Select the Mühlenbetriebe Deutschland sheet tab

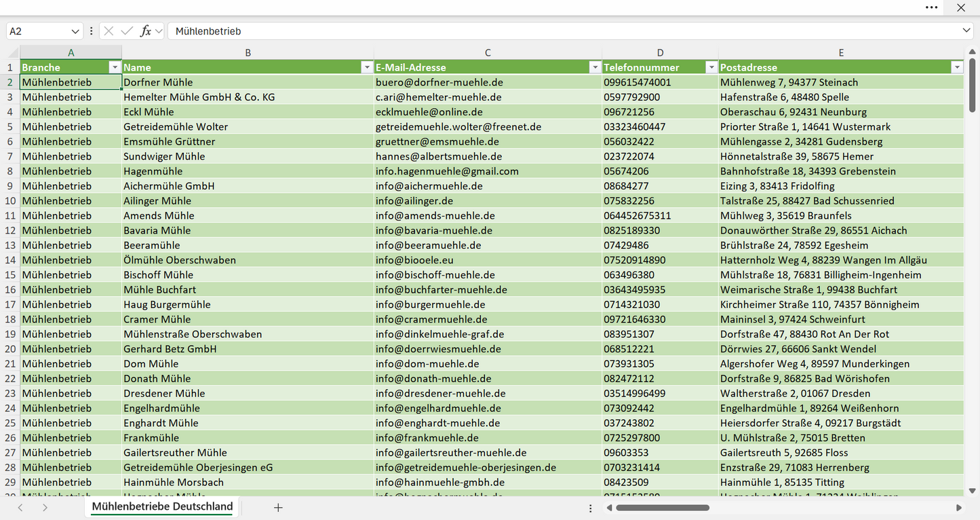(x=162, y=507)
